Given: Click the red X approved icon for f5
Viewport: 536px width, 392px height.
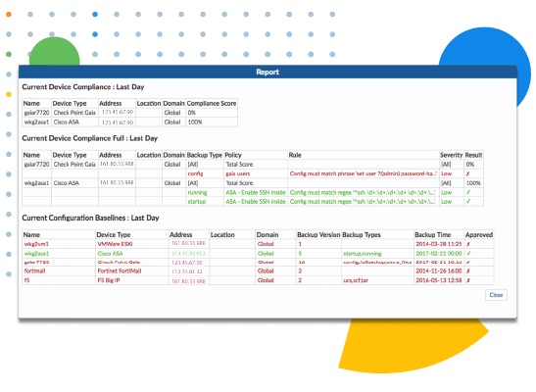Looking at the screenshot, I should 468,280.
